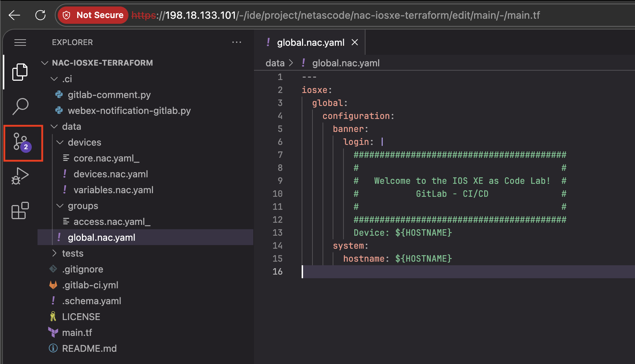This screenshot has width=635, height=364.
Task: Click 'Welcome to the IOS XE as Code Lab!' text
Action: point(462,181)
